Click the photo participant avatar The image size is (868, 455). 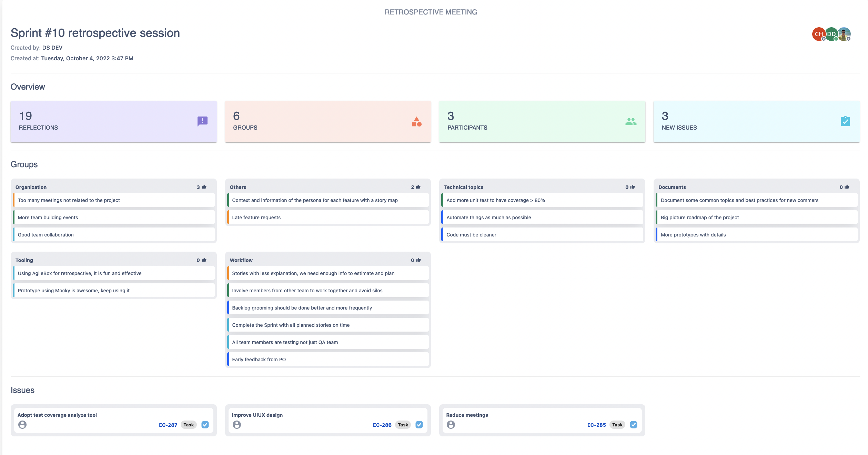[844, 34]
